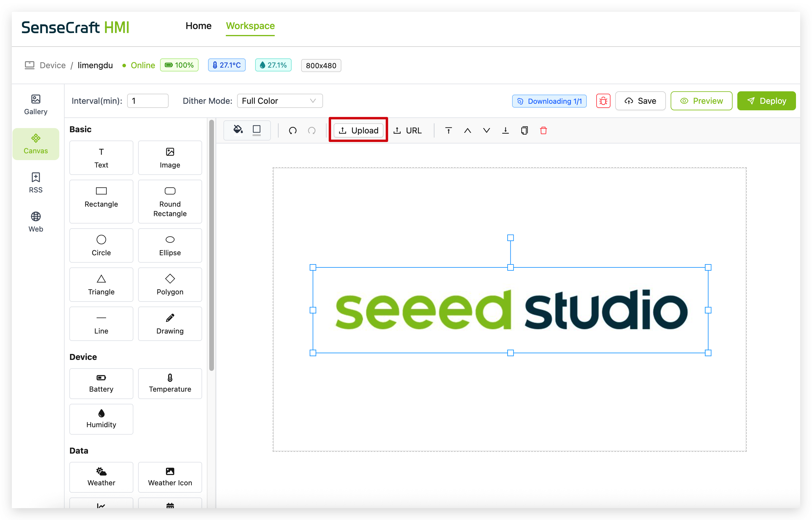Click the 800x480 resolution badge
The image size is (812, 520).
click(x=321, y=65)
